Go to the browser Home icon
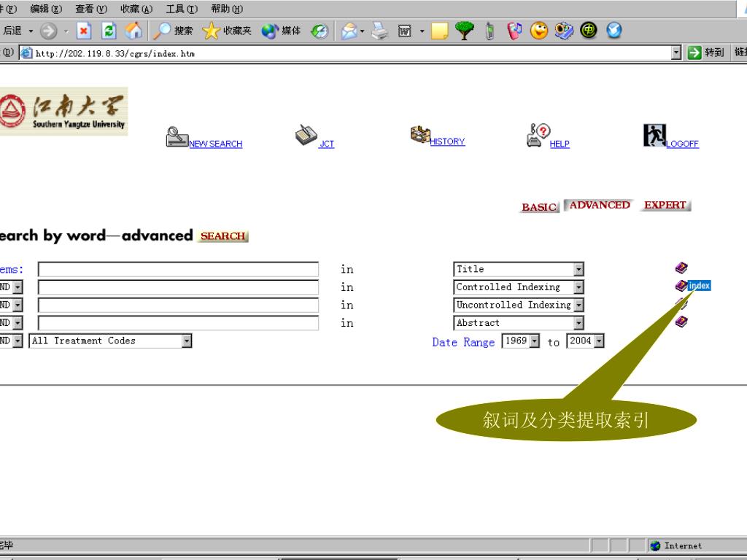The width and height of the screenshot is (747, 560). (134, 31)
